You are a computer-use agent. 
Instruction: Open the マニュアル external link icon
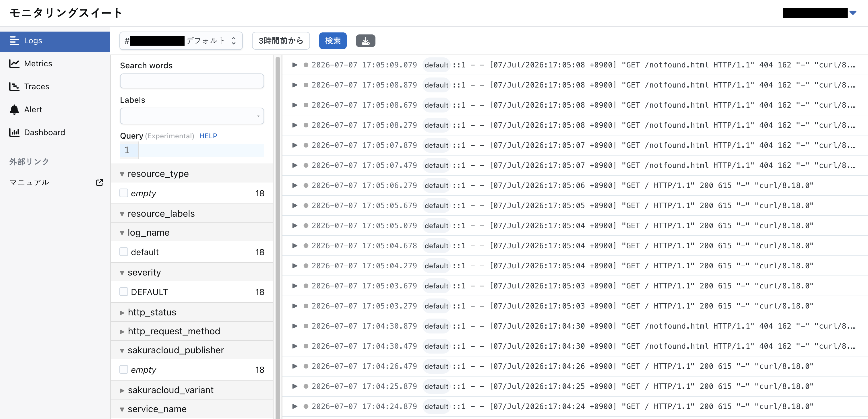99,182
